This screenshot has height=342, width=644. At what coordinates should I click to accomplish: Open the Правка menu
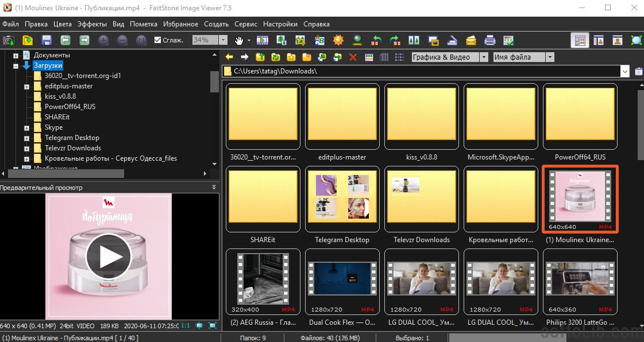pos(36,24)
